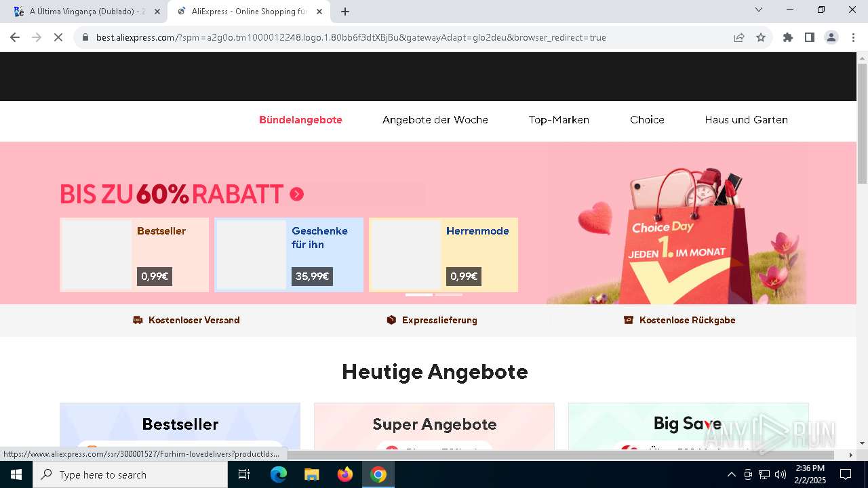
Task: Click the BIS ZU 60% RABATT headline
Action: [x=172, y=195]
